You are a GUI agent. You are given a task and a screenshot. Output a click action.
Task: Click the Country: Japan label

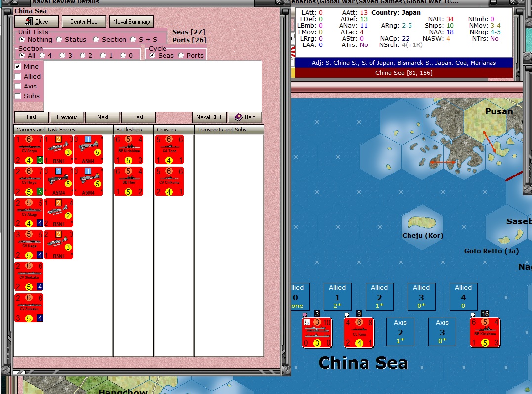pyautogui.click(x=396, y=12)
